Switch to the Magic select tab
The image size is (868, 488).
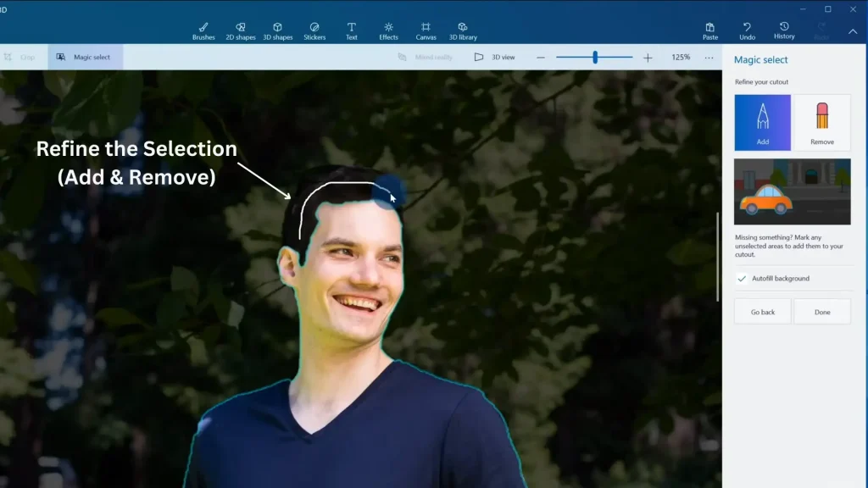point(86,57)
